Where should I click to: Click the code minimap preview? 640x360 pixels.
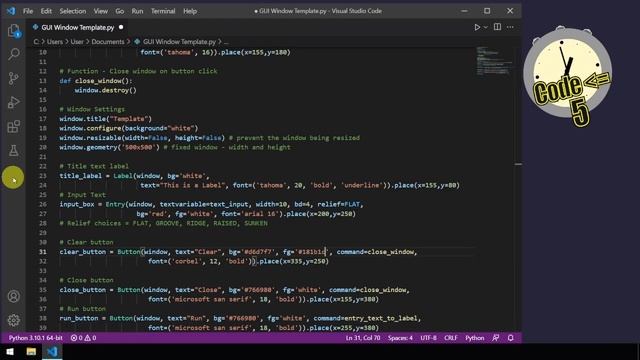494,61
